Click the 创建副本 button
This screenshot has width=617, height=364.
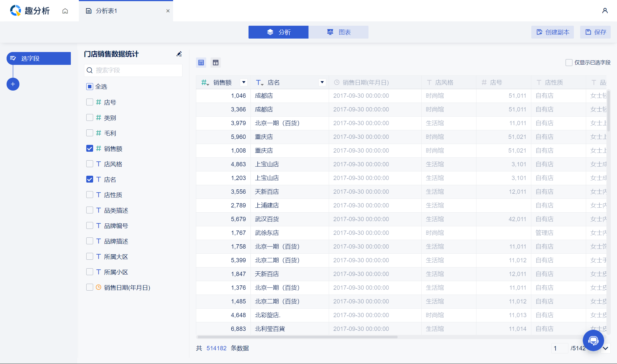[x=552, y=32]
